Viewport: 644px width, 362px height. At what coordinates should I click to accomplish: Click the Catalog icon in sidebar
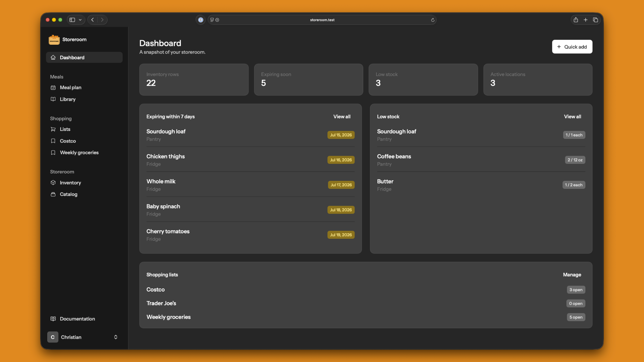(53, 194)
